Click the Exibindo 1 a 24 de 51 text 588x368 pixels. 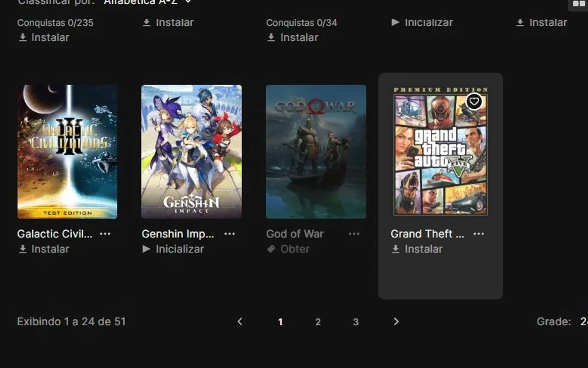[71, 322]
